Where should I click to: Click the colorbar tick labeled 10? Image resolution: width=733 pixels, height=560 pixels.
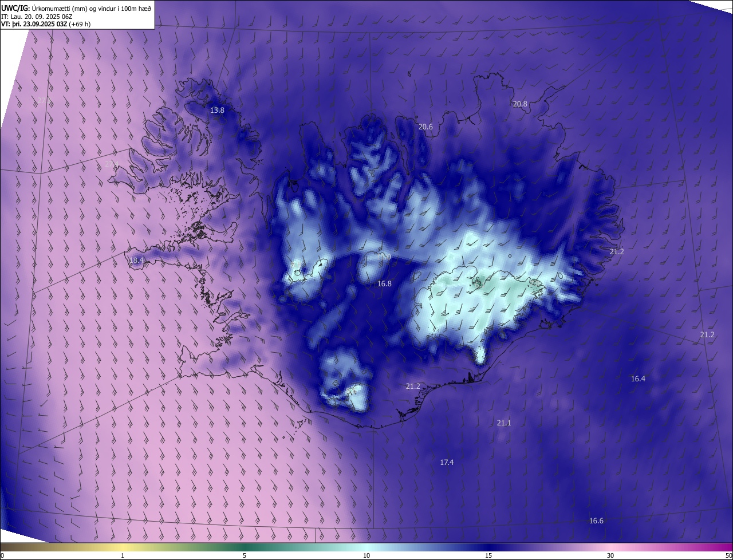click(366, 555)
